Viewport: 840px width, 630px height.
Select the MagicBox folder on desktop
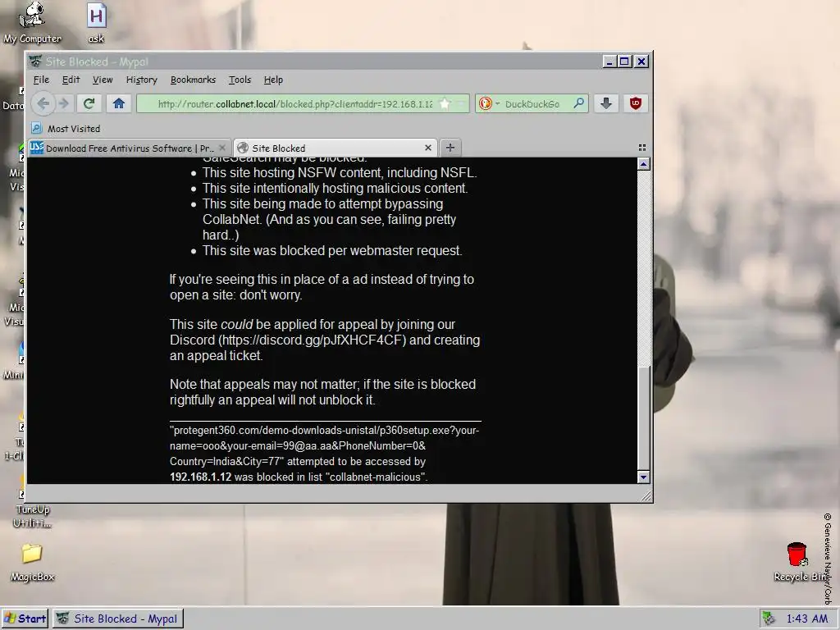32,563
